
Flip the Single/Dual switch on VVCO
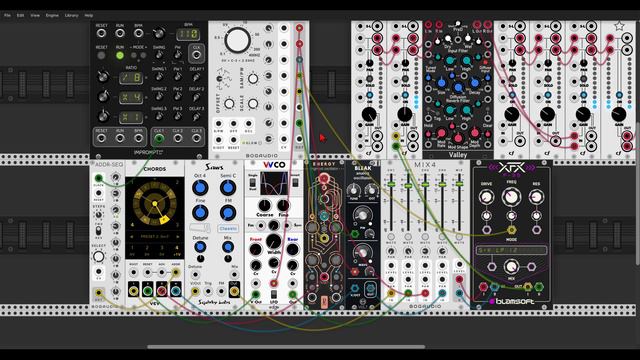(x=253, y=182)
